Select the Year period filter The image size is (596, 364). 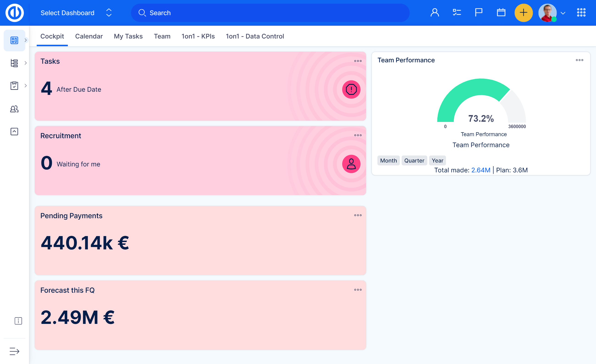coord(437,161)
